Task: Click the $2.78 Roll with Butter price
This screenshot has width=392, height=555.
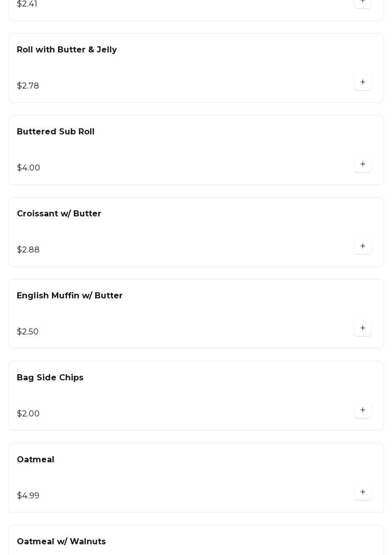Action: [x=28, y=86]
